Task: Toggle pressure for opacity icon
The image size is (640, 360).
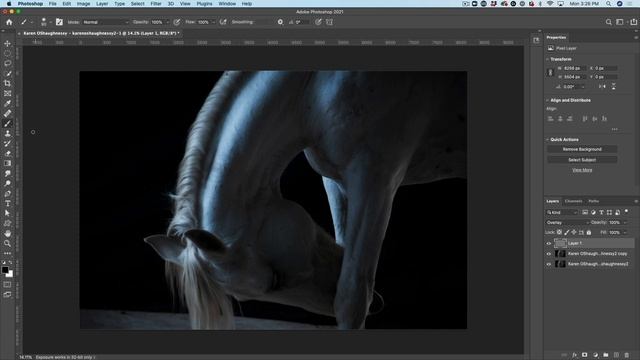Action: [176, 22]
